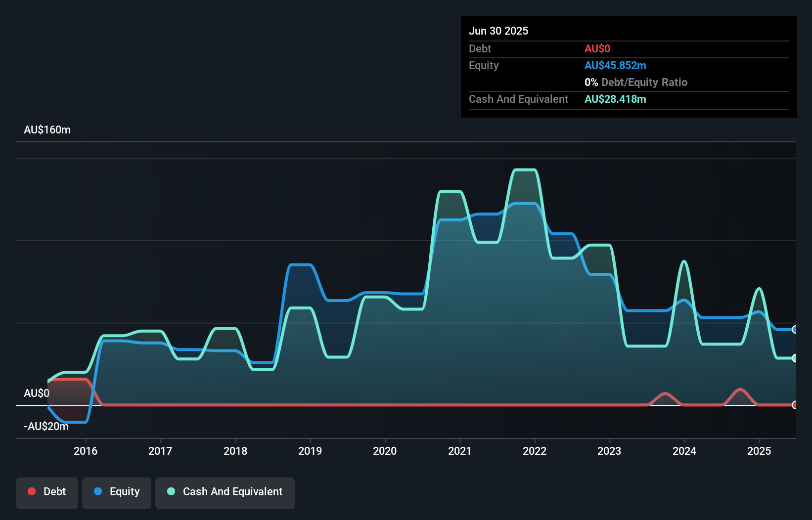Toggle the Debt series legend button
The image size is (812, 520).
[x=46, y=493]
